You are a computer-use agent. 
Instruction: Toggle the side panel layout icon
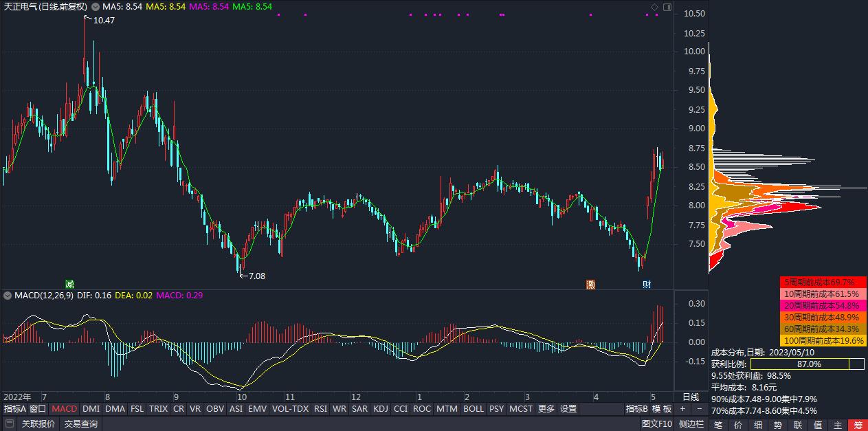[x=667, y=7]
